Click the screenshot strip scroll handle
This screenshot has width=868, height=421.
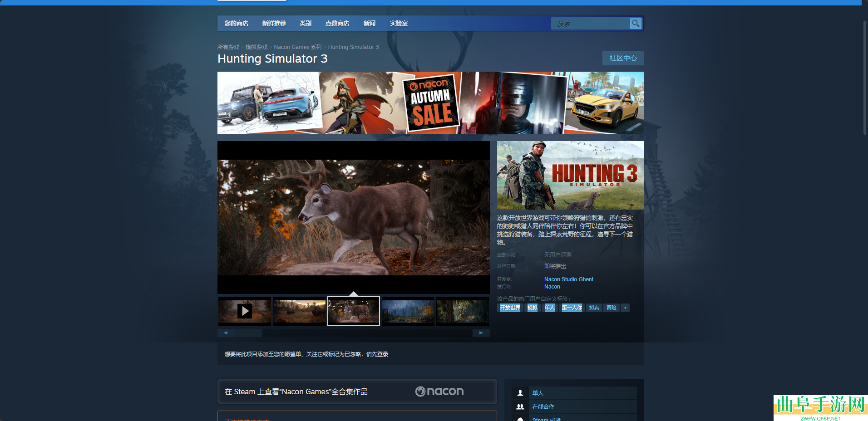pyautogui.click(x=249, y=333)
